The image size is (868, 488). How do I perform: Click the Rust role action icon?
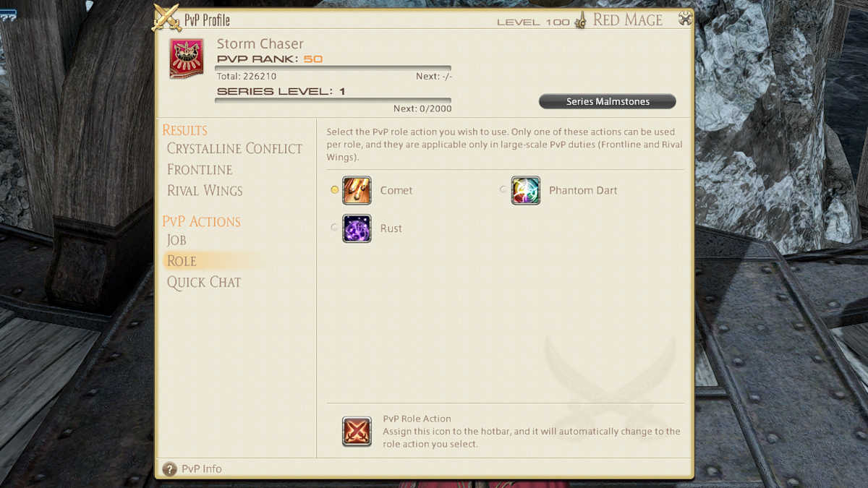[x=357, y=228]
